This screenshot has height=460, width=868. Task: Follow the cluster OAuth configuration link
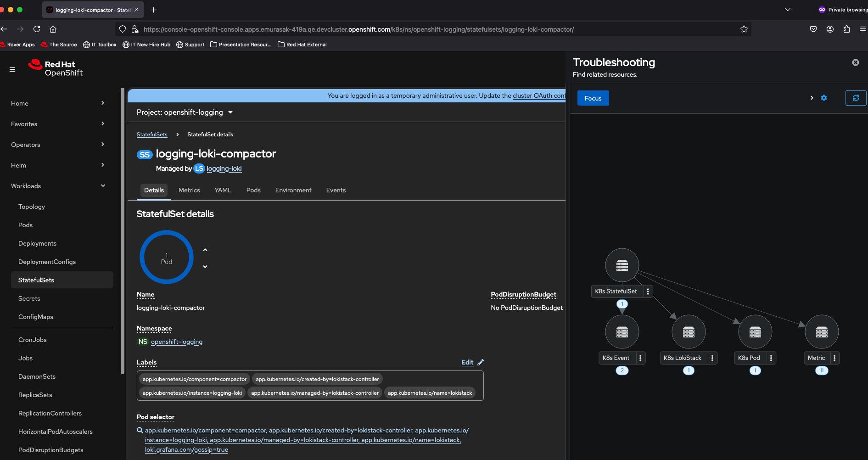(x=539, y=95)
